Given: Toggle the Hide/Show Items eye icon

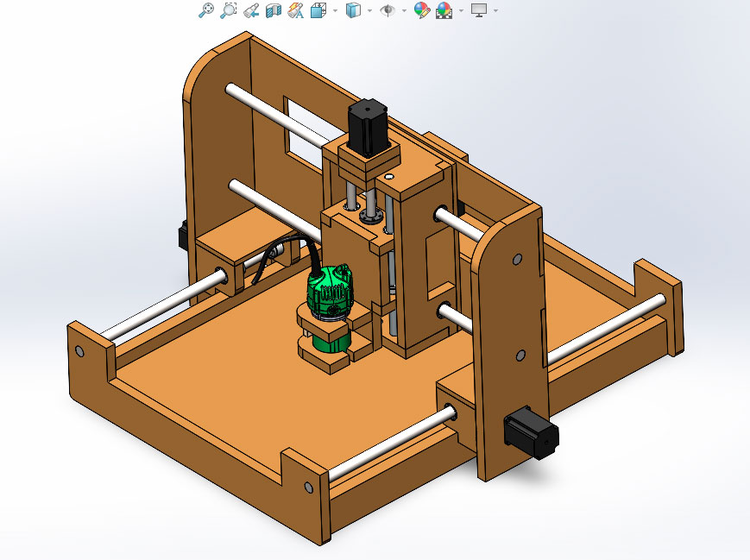Looking at the screenshot, I should (388, 10).
